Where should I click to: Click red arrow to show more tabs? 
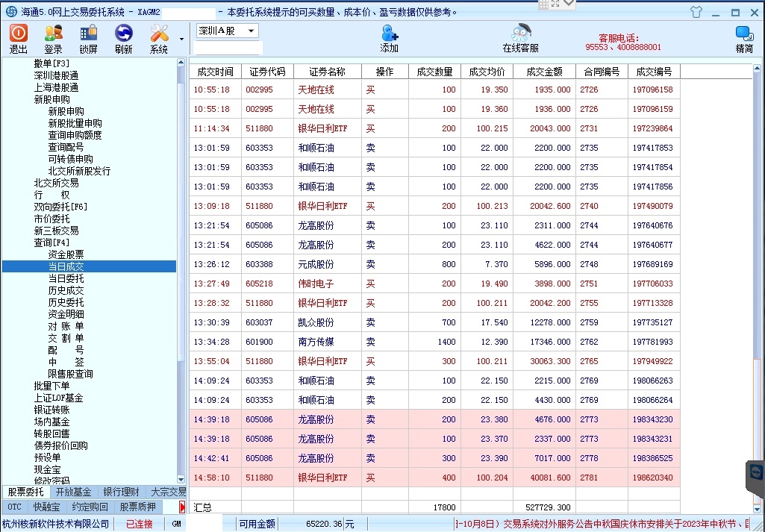coord(182,507)
